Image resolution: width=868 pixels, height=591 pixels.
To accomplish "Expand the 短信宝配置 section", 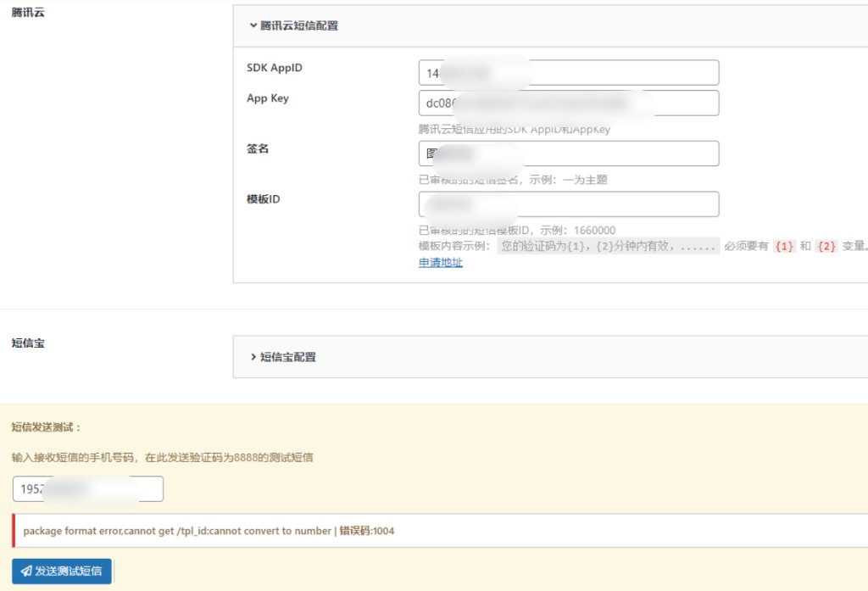I will (x=283, y=357).
